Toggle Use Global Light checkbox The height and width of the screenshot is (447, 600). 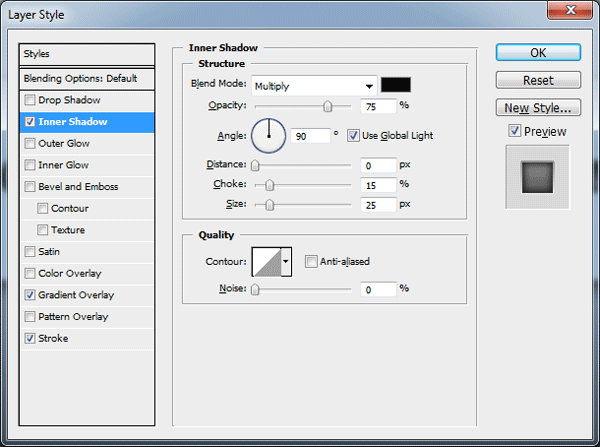pyautogui.click(x=353, y=135)
